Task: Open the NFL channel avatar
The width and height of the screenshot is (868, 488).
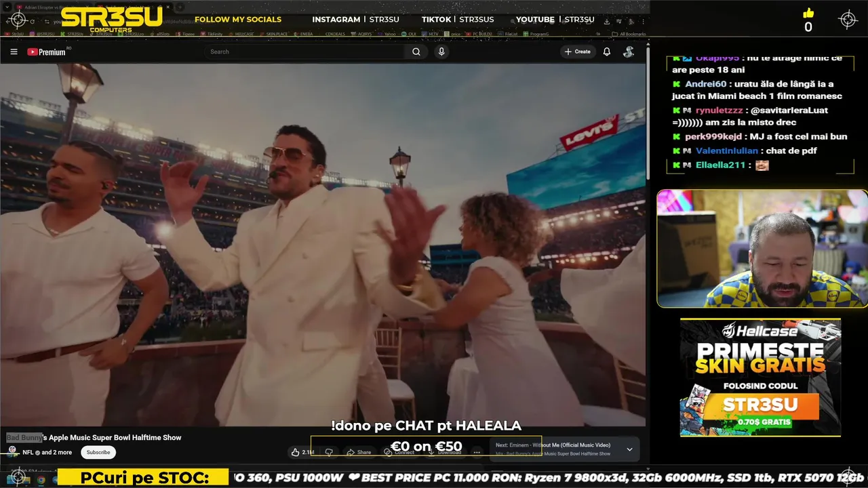Action: 12,451
